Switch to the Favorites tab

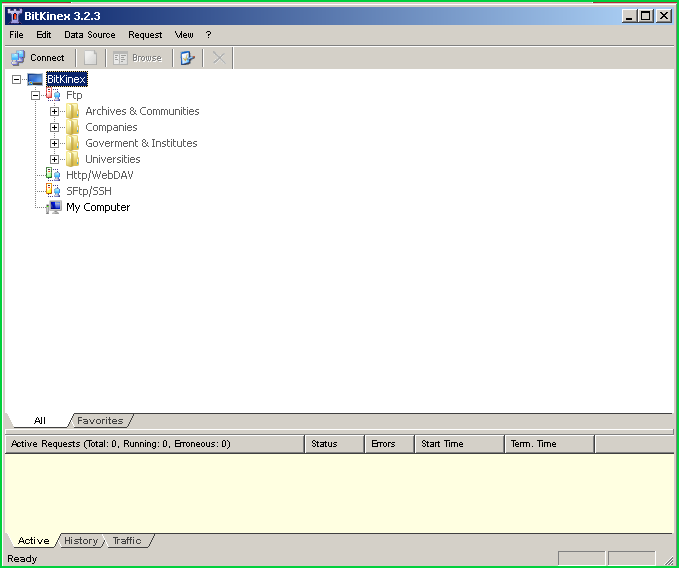[100, 420]
